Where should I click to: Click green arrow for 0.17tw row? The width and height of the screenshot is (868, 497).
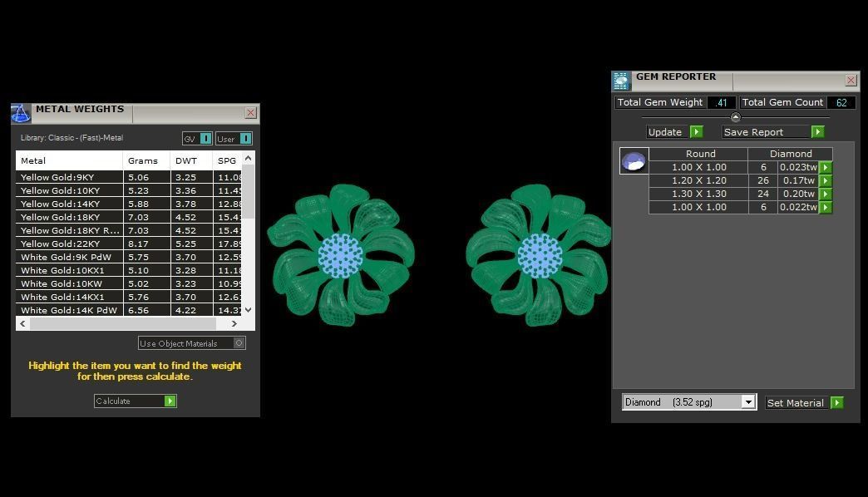tap(826, 180)
